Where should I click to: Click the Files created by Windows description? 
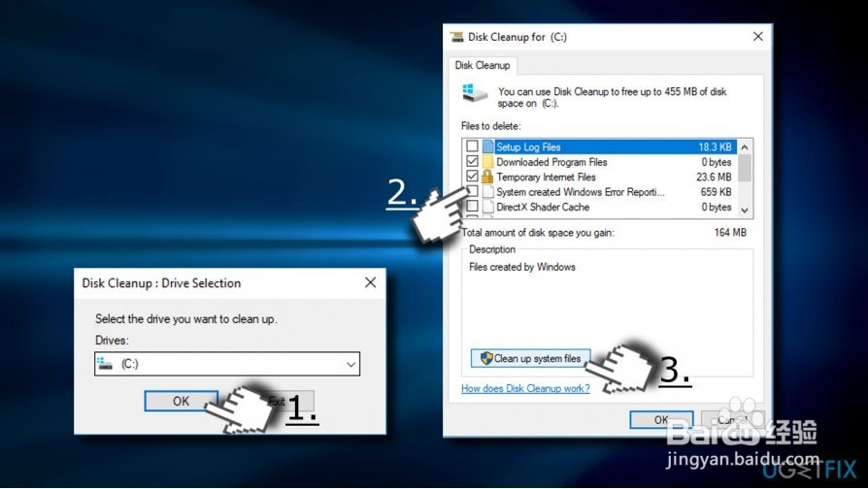click(x=522, y=267)
